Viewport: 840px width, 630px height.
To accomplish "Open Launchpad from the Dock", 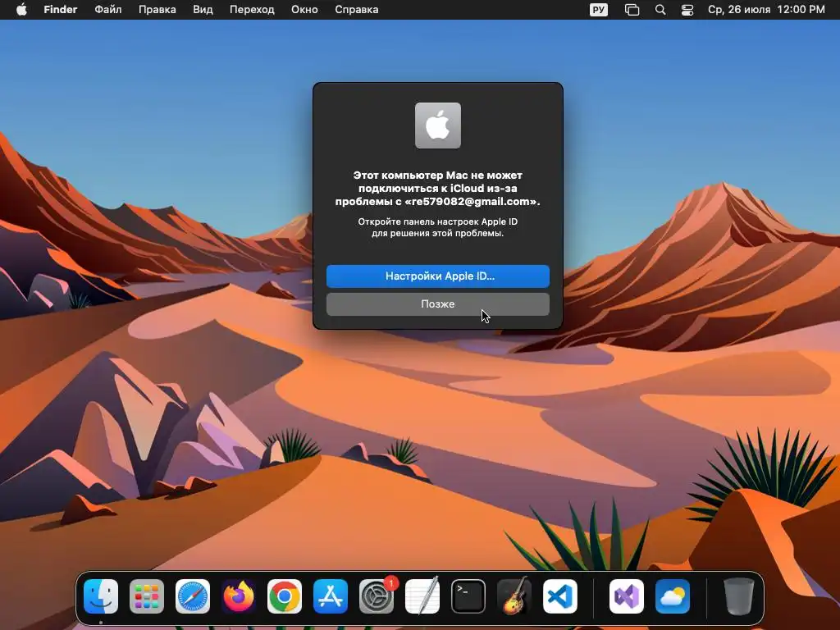I will click(147, 596).
